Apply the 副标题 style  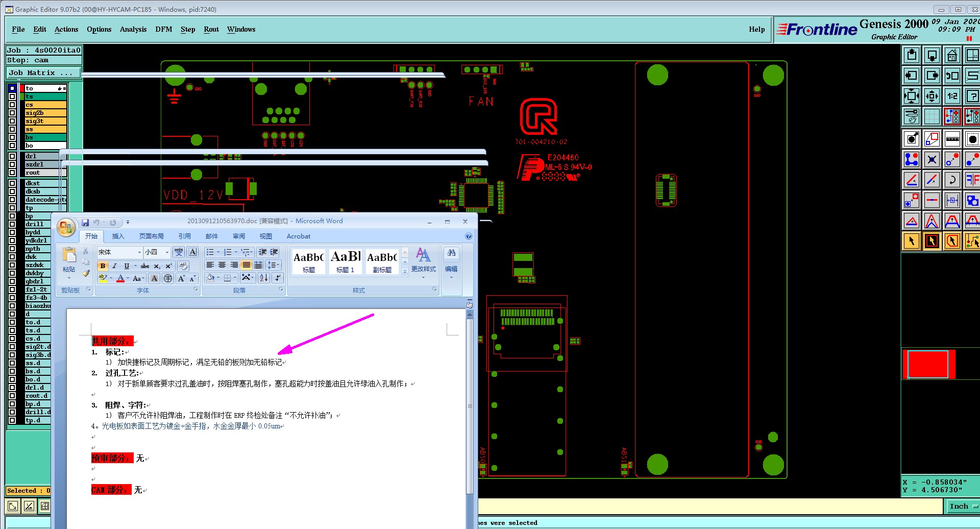(382, 261)
